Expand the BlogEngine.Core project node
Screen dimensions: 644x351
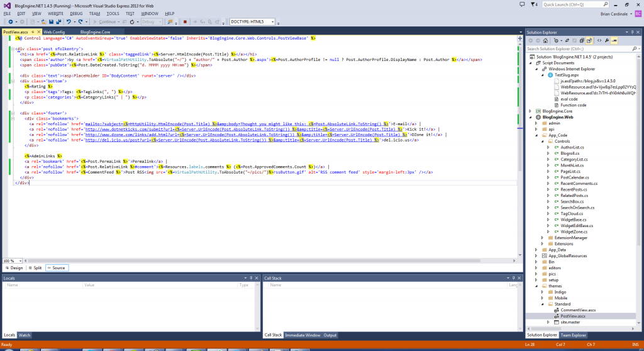[x=530, y=111]
